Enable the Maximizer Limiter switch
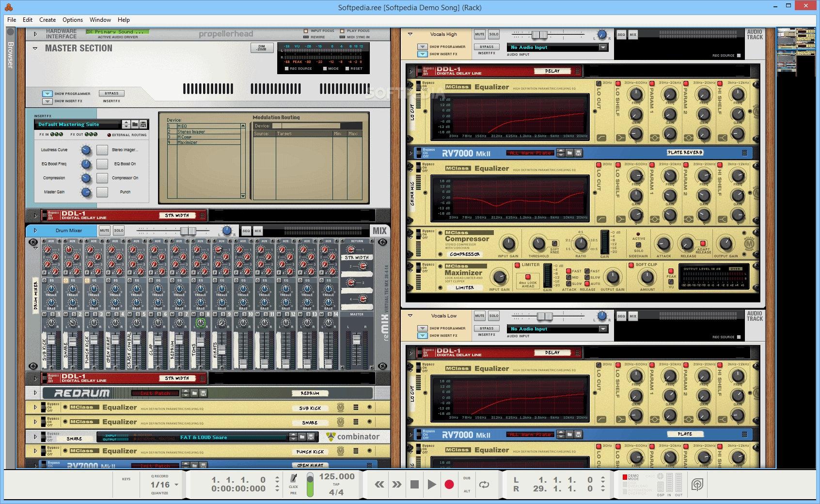Screen dimensions: 820x504 click(518, 265)
